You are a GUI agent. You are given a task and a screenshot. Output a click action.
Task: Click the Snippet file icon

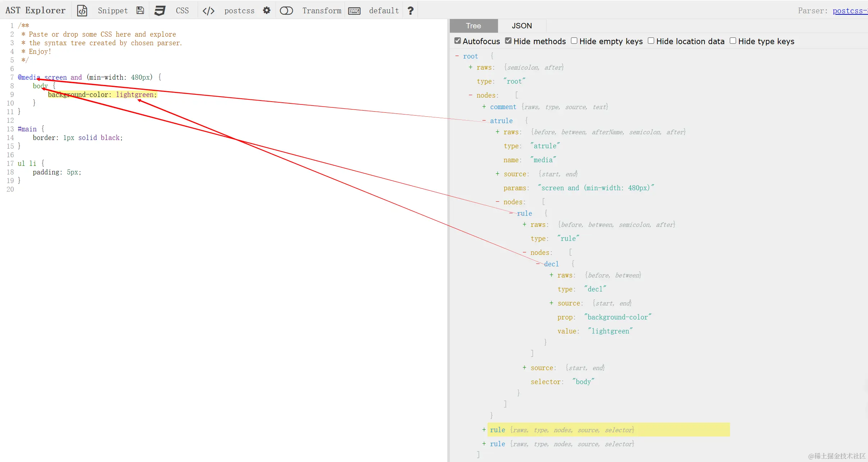pyautogui.click(x=83, y=10)
